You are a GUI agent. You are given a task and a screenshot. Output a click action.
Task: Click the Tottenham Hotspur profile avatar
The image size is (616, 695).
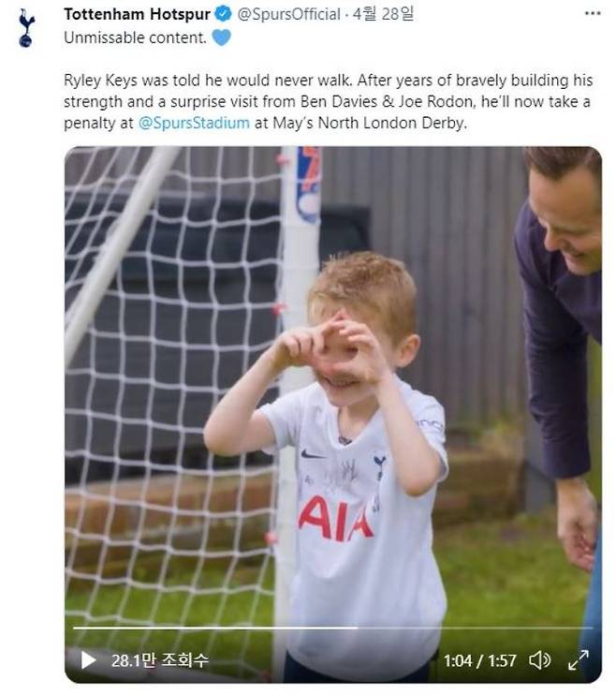coord(26,28)
